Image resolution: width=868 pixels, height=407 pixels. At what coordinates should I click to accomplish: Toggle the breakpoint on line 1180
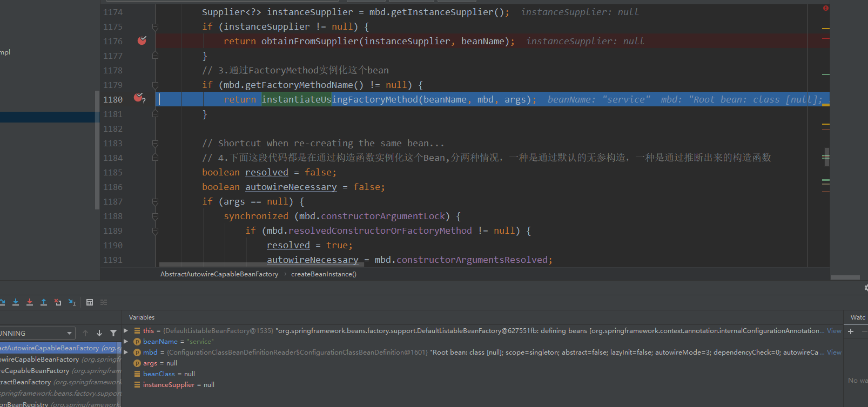click(x=139, y=98)
